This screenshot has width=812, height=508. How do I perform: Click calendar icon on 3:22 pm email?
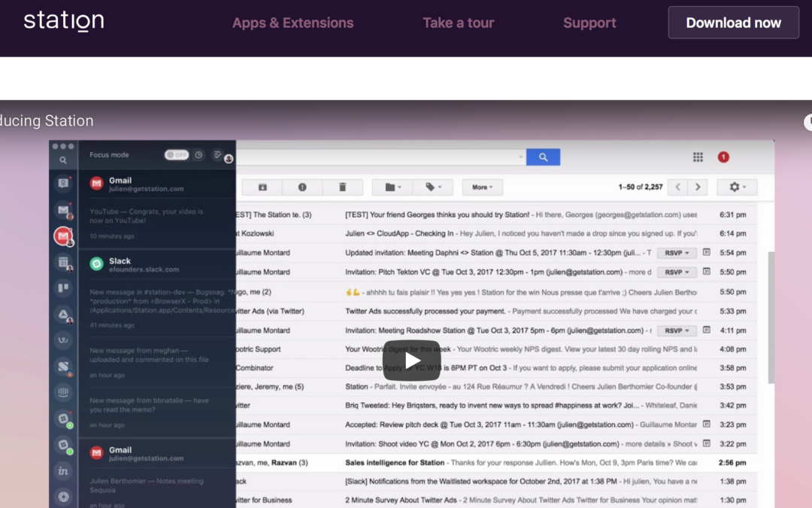(x=706, y=443)
